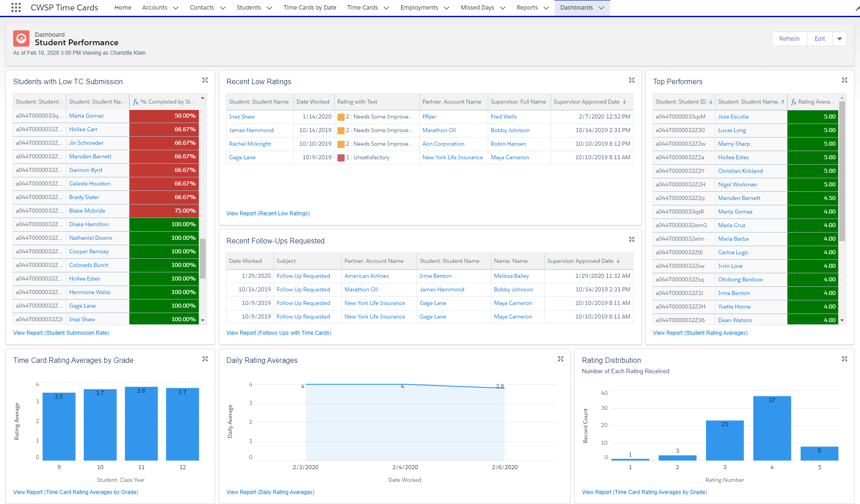Image resolution: width=860 pixels, height=504 pixels.
Task: Open Blake Mcbride student record
Action: (87, 211)
